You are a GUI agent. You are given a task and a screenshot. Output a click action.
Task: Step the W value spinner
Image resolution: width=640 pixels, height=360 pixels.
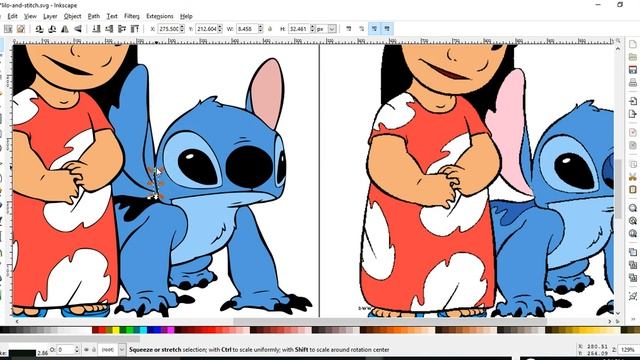pos(260,29)
